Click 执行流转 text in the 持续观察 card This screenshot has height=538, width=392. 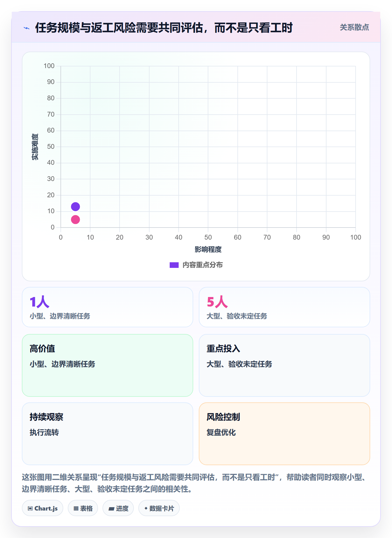44,432
